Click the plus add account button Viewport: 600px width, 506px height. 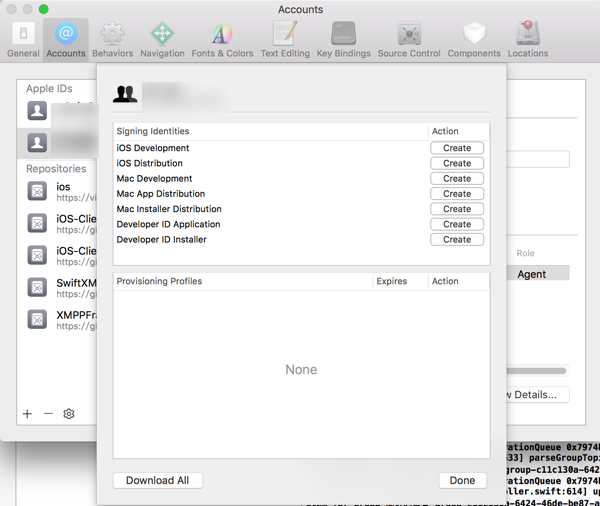(x=27, y=414)
